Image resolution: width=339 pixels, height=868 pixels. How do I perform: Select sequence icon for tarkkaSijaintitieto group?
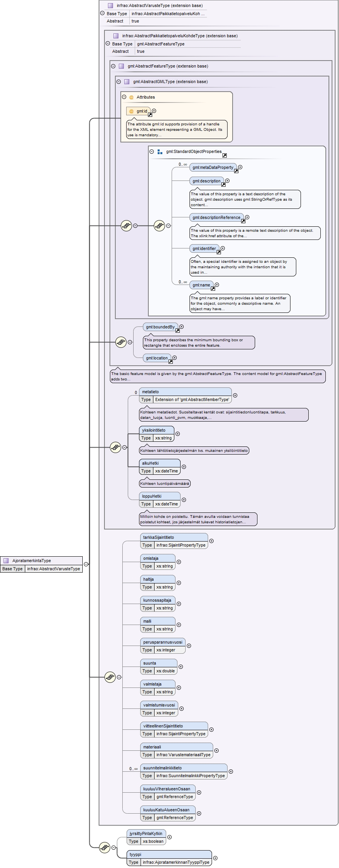click(110, 677)
